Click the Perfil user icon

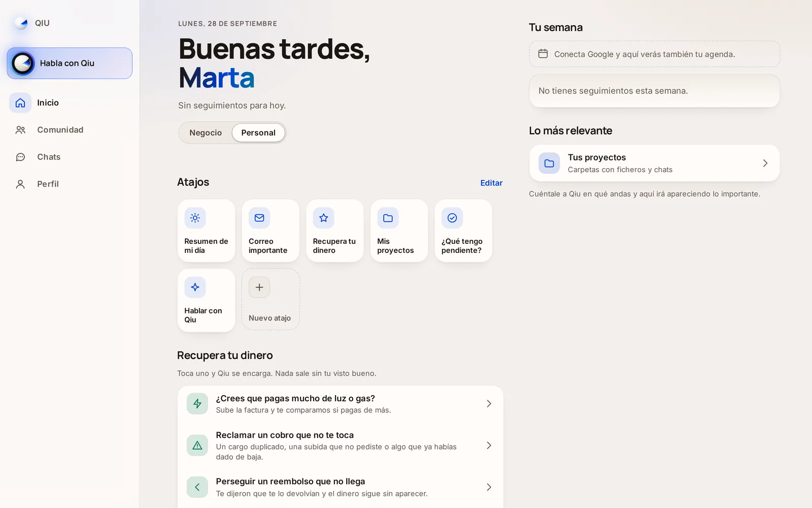(20, 184)
